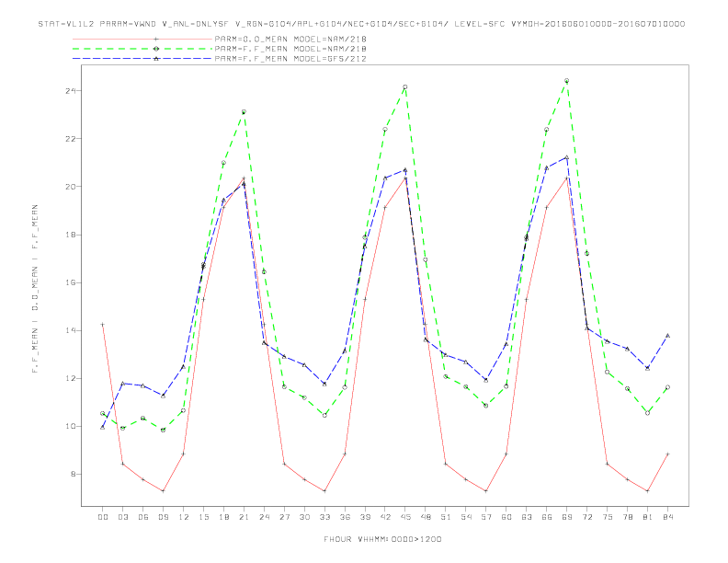Click the x-axis title FHOUR VHHMM=0000>1200
This screenshot has height=563, width=728.
point(382,539)
